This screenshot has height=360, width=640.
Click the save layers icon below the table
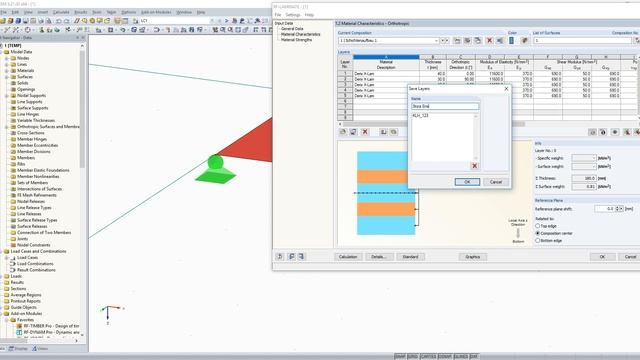pos(353,132)
